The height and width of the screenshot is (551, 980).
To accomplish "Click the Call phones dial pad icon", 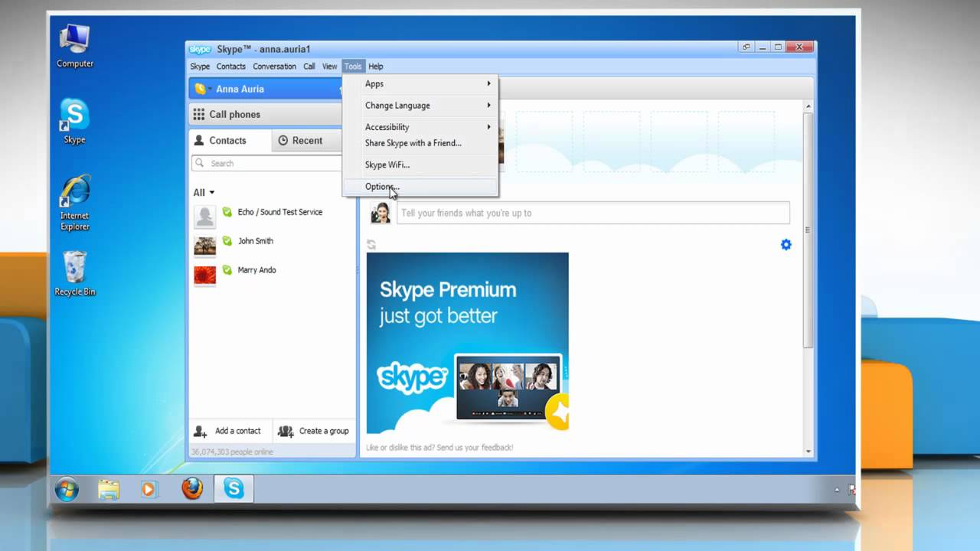I will pyautogui.click(x=199, y=114).
